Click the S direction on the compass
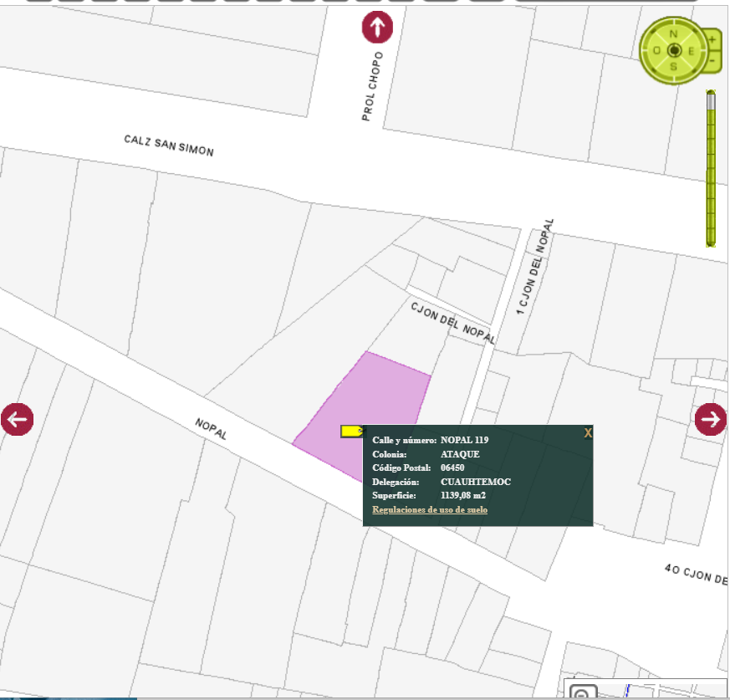 [674, 67]
